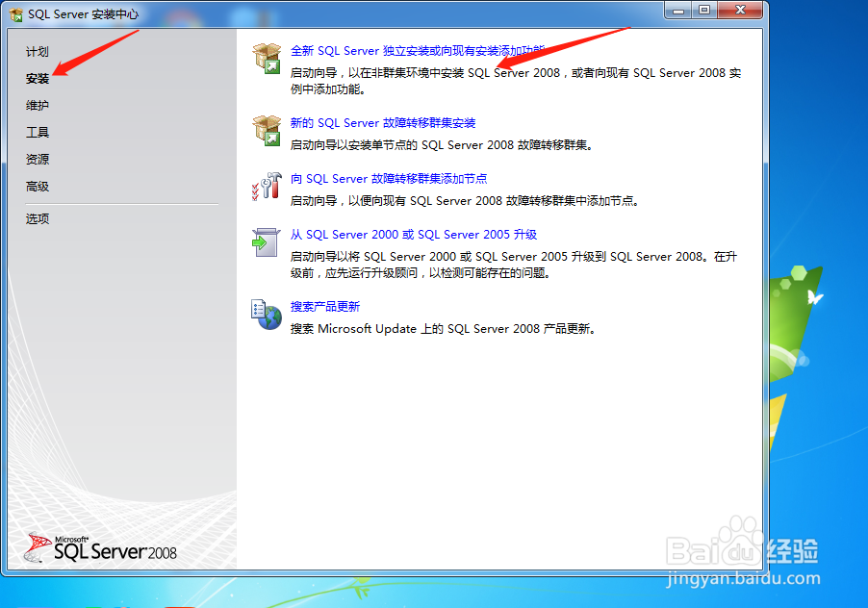This screenshot has height=608, width=868.
Task: Click the text 以便向现有 SQL Server 2008 故障转移群集中添加节点
Action: tap(494, 201)
